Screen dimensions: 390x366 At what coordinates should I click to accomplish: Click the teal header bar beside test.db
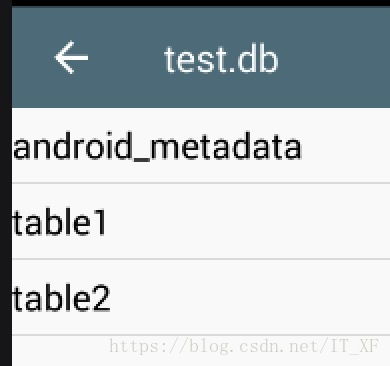(x=333, y=57)
